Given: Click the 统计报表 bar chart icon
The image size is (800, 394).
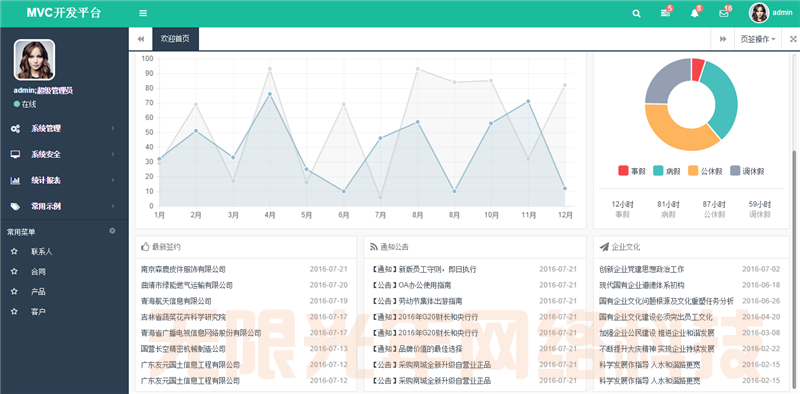Looking at the screenshot, I should pyautogui.click(x=15, y=181).
